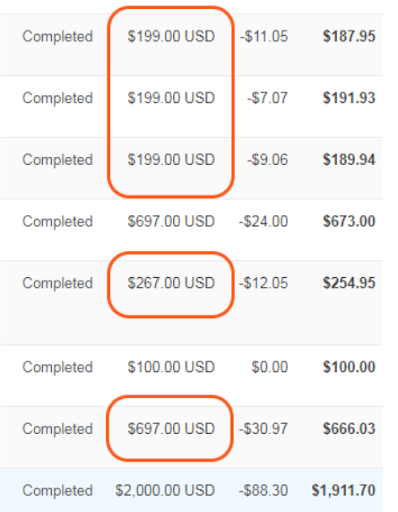Select the $1,911.70 net total
Viewport: 398px width, 512px height.
(x=343, y=490)
